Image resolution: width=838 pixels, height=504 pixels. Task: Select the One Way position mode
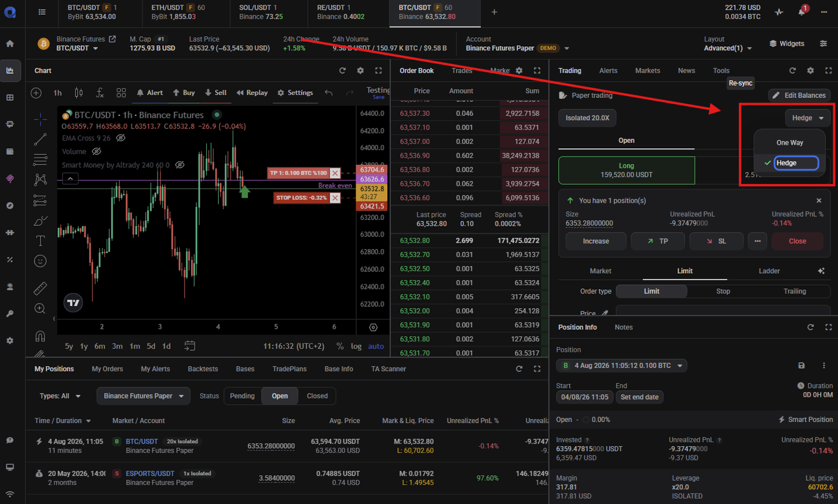click(x=789, y=143)
